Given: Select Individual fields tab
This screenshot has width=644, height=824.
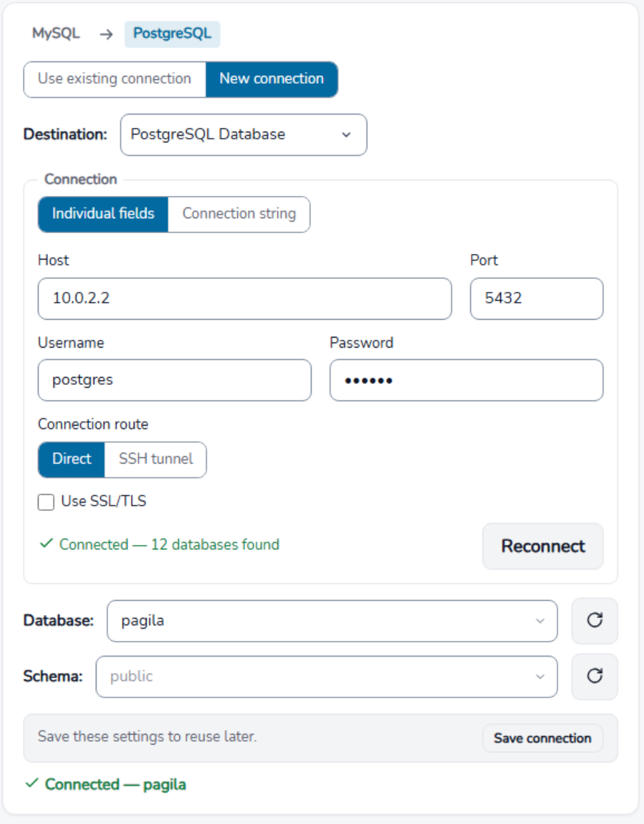Looking at the screenshot, I should [x=103, y=214].
